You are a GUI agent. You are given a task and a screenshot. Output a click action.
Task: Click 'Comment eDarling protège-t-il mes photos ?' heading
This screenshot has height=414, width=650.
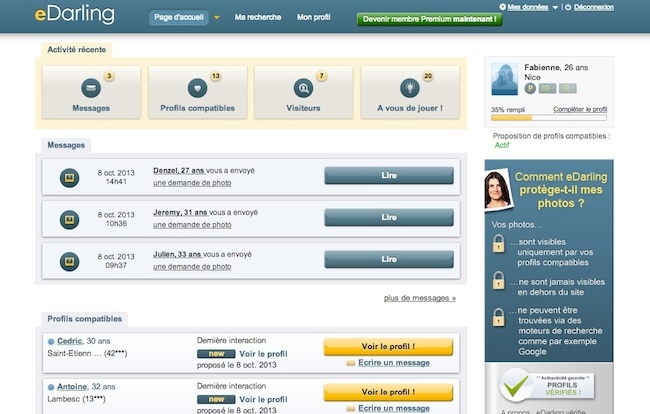pyautogui.click(x=560, y=190)
